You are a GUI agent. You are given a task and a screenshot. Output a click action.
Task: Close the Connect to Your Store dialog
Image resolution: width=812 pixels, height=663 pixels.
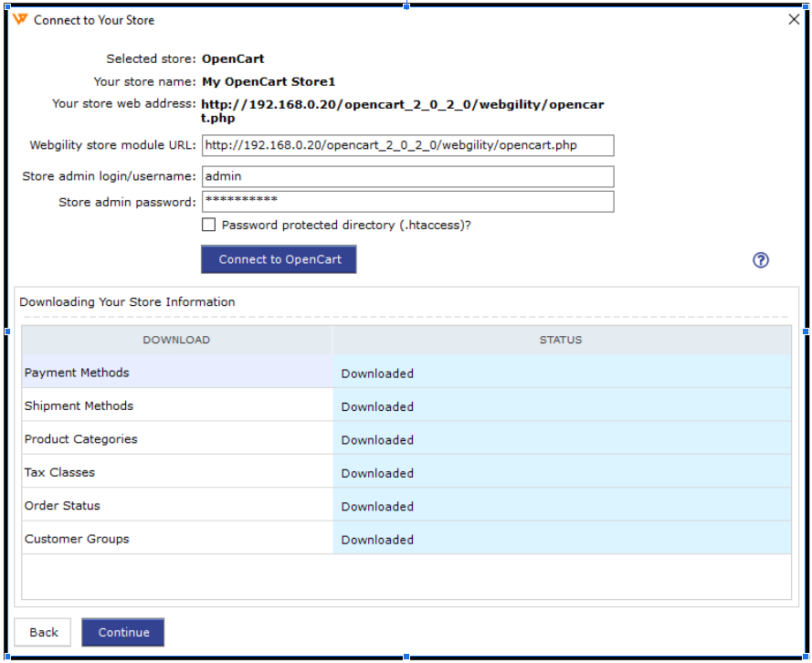point(794,19)
